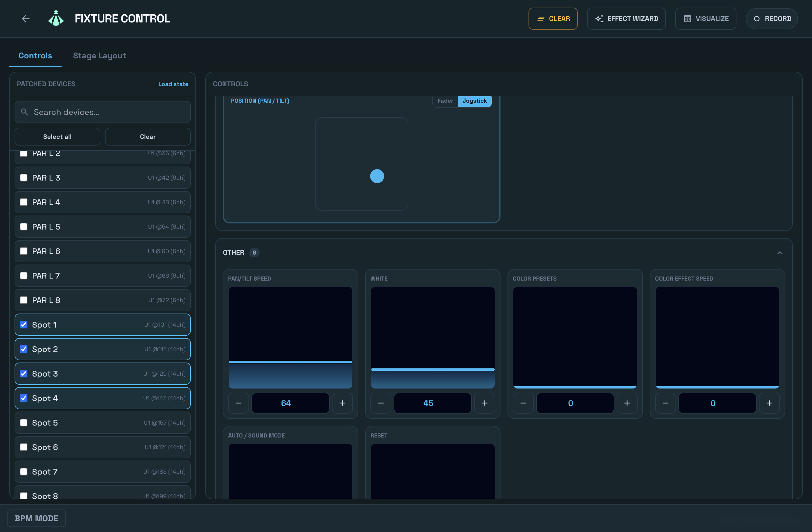Image resolution: width=812 pixels, height=532 pixels.
Task: Check the PAR L 8 checkbox
Action: coord(24,300)
